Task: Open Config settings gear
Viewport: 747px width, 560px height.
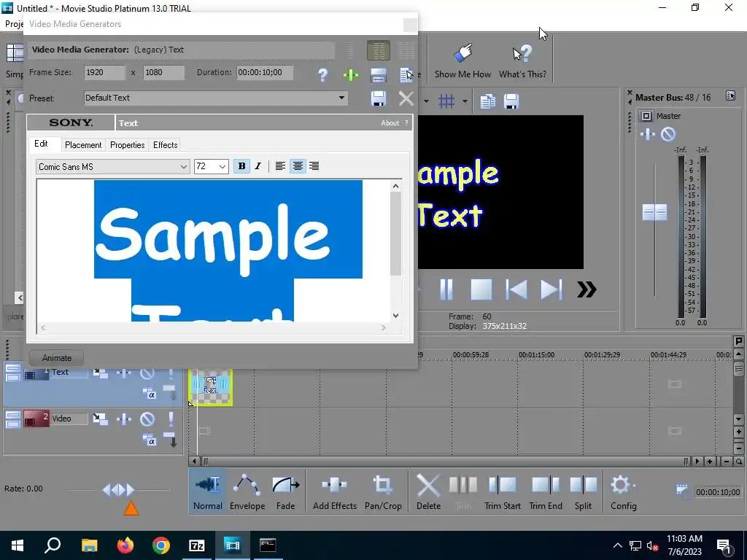Action: 623,492
